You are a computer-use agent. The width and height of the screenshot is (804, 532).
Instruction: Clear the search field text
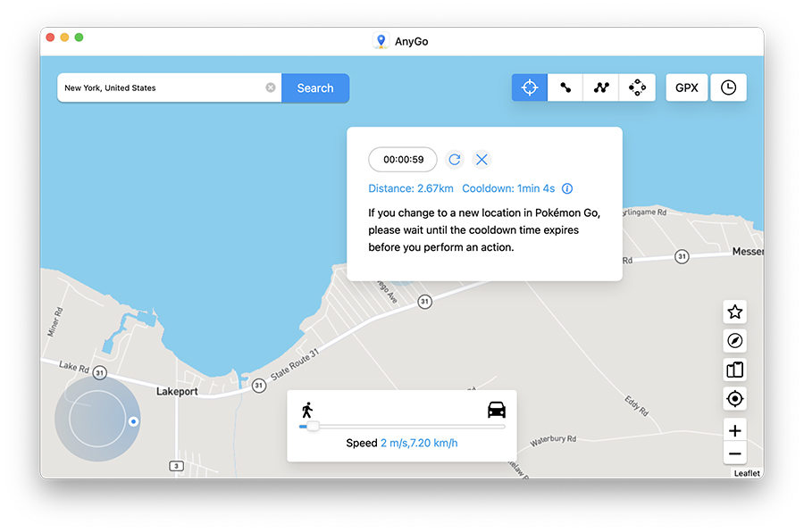[x=271, y=88]
